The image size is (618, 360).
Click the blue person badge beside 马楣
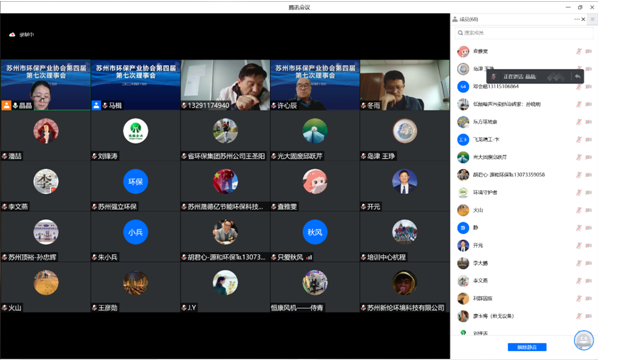coord(97,105)
